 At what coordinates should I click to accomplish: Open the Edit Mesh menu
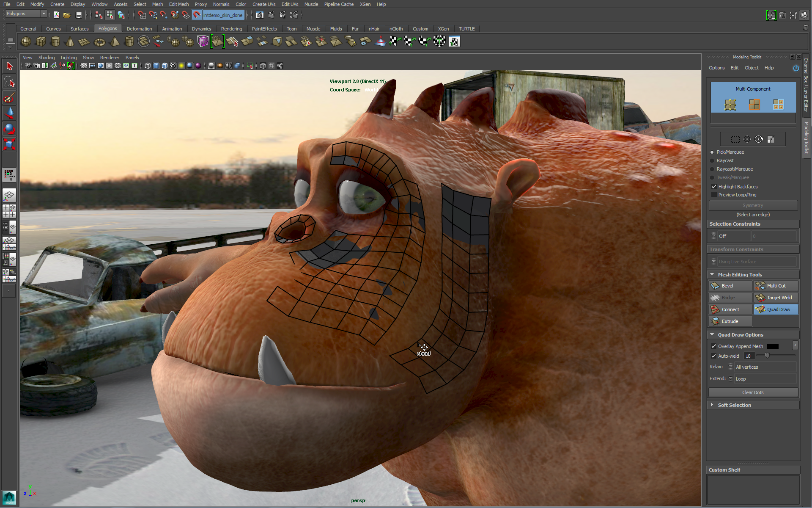point(178,4)
